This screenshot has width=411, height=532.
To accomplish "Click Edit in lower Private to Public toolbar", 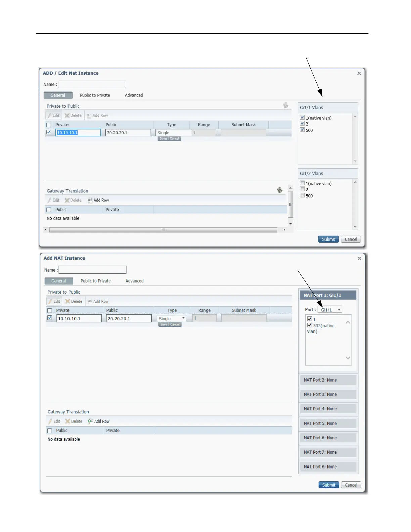I will coord(54,301).
